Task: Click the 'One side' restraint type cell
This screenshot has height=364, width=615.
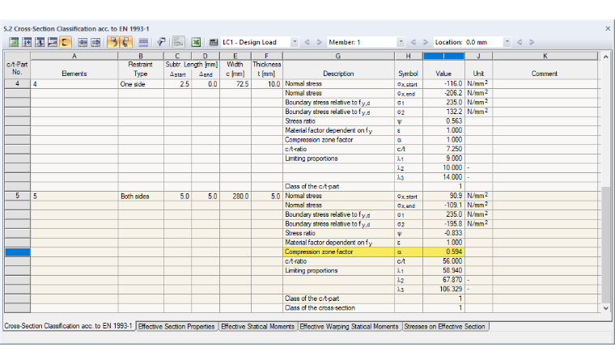Action: pyautogui.click(x=141, y=84)
